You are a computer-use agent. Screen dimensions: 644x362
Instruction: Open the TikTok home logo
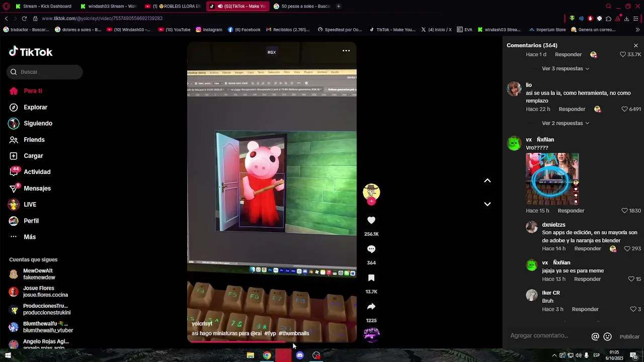point(31,52)
